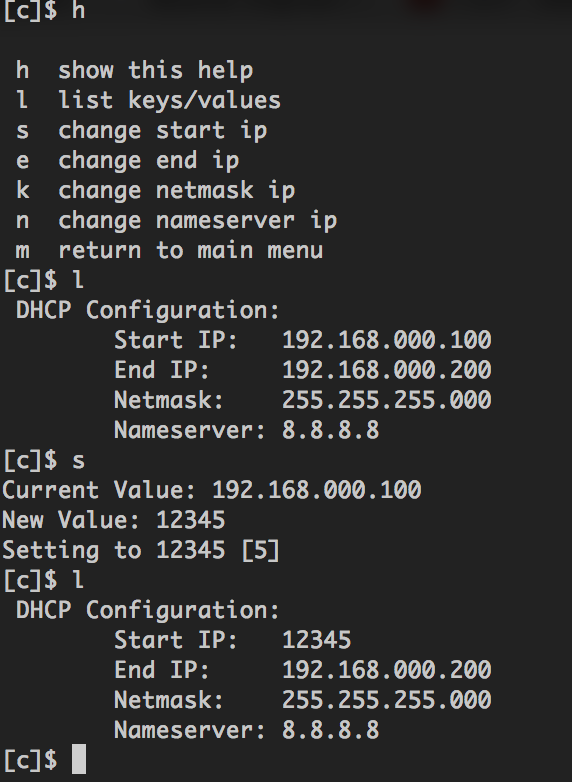572x782 pixels.
Task: Click the second 'DHCP Configuration:' heading
Action: 148,610
